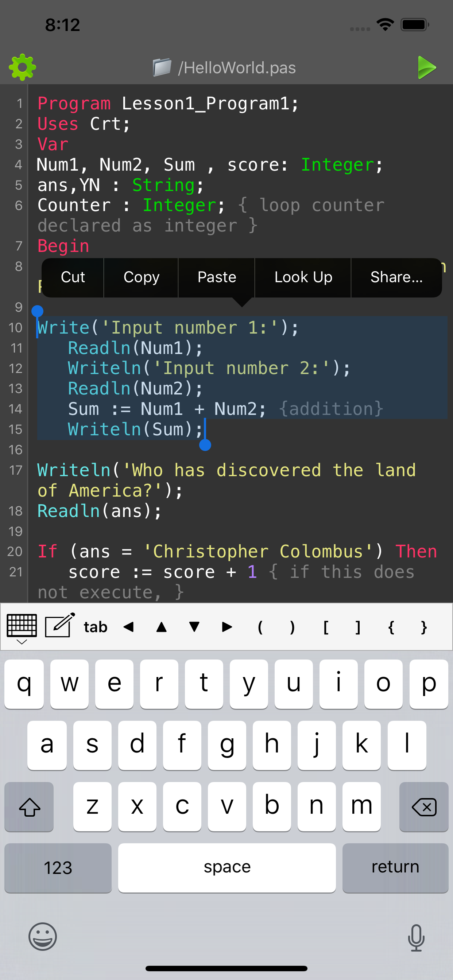Start dictation with the microphone icon
Image resolution: width=453 pixels, height=980 pixels.
coord(416,937)
